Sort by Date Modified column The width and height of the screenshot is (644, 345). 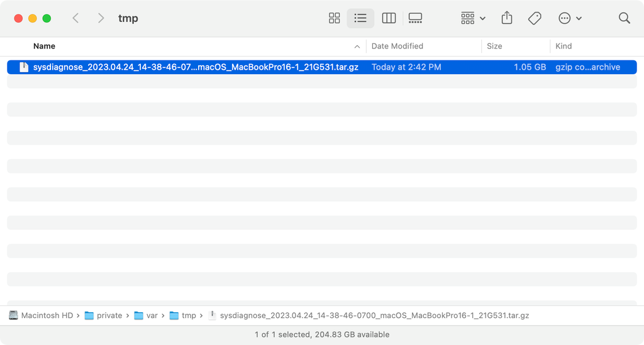tap(397, 46)
